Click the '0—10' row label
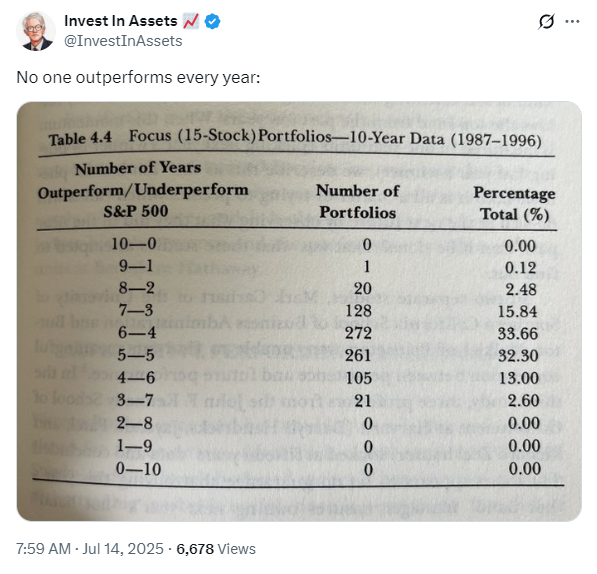Viewport: 597px width, 574px height. (138, 469)
